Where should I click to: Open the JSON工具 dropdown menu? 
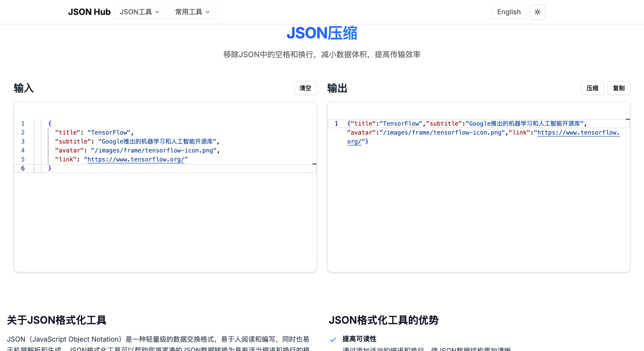coord(140,12)
